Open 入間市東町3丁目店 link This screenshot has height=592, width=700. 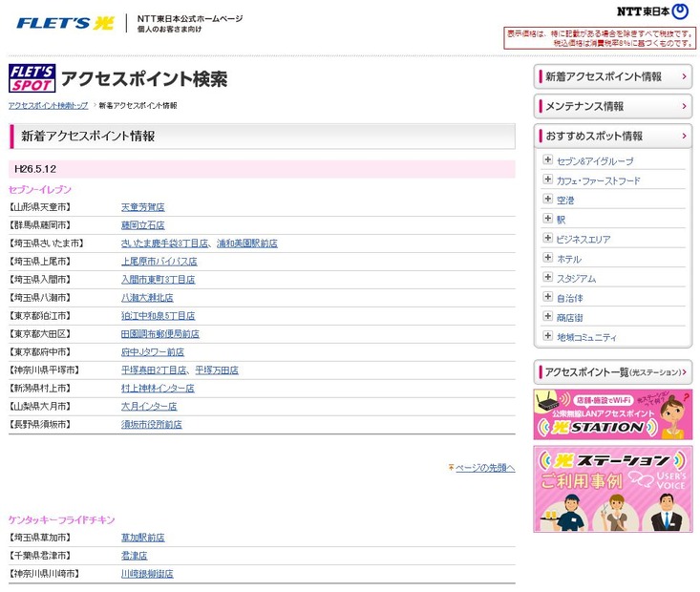158,280
